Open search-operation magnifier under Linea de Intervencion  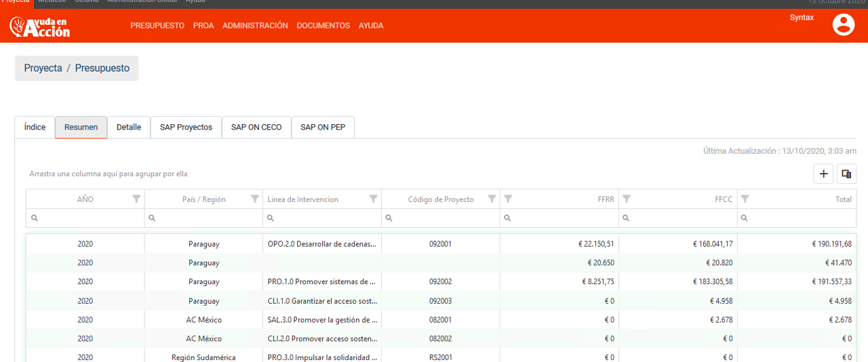click(x=271, y=218)
